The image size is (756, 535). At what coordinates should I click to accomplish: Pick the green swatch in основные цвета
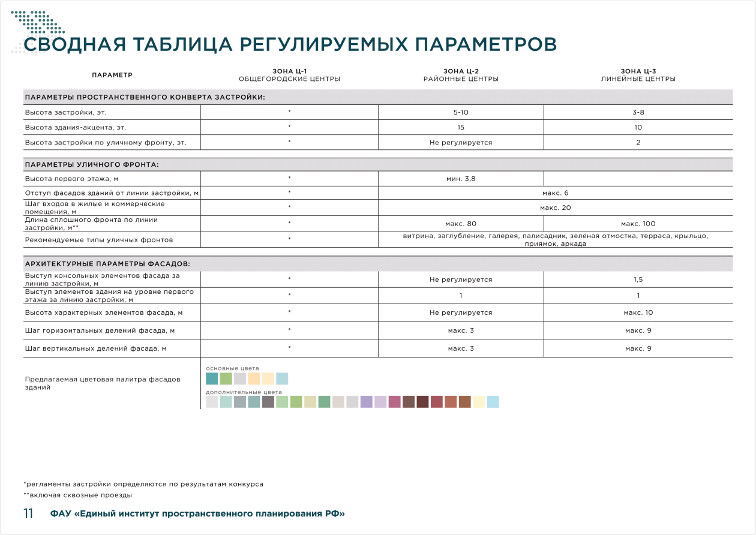(226, 378)
